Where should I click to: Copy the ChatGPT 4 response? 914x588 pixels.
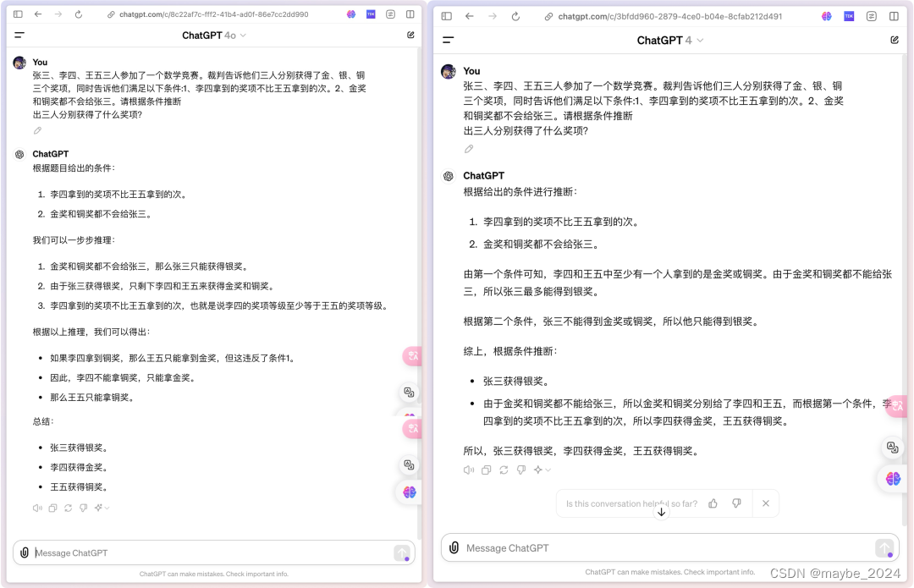click(x=486, y=470)
